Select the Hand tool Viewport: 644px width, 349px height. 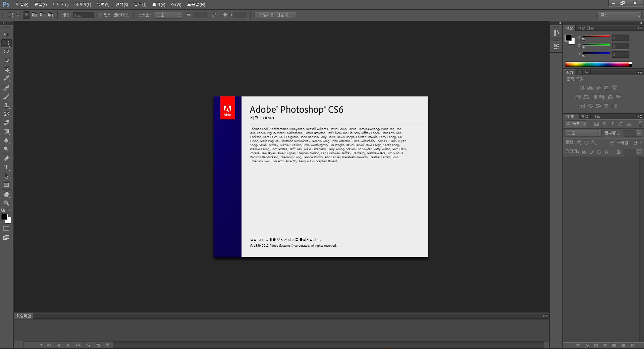[6, 194]
